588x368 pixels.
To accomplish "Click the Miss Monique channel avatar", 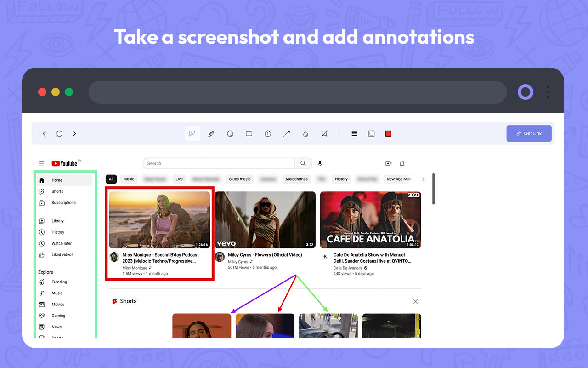I will (114, 257).
